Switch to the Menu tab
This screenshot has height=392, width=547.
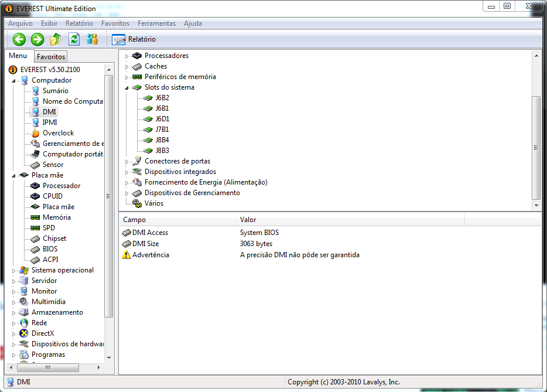(18, 56)
